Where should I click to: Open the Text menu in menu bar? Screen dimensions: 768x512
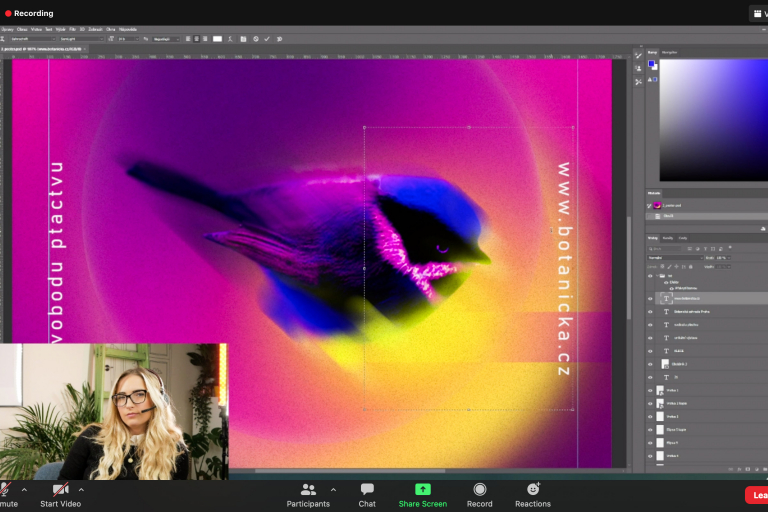pos(48,29)
